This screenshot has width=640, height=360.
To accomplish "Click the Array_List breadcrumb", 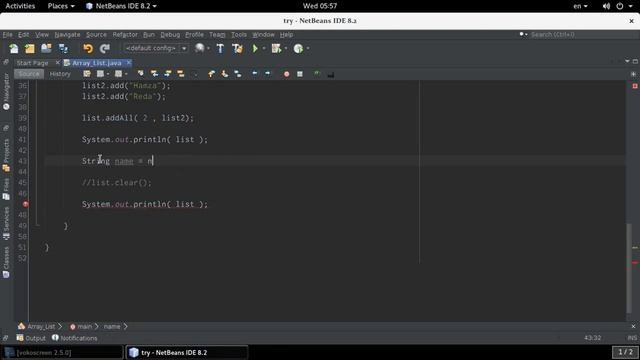I will (x=37, y=327).
